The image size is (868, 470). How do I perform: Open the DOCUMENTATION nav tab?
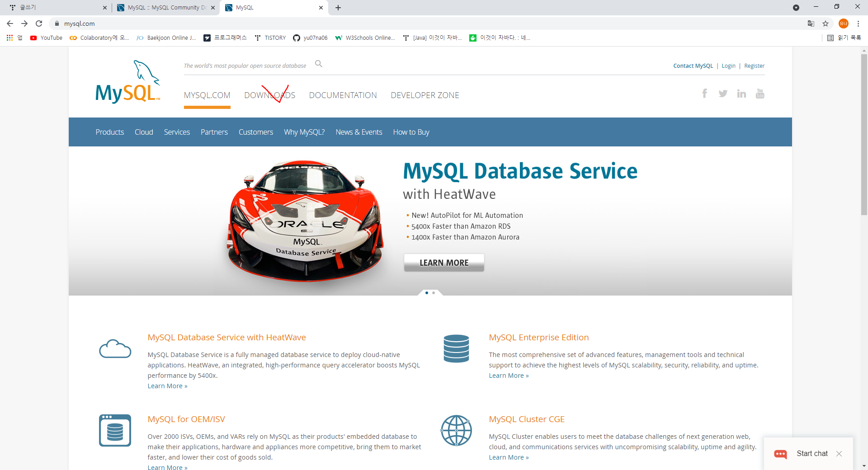(x=343, y=95)
